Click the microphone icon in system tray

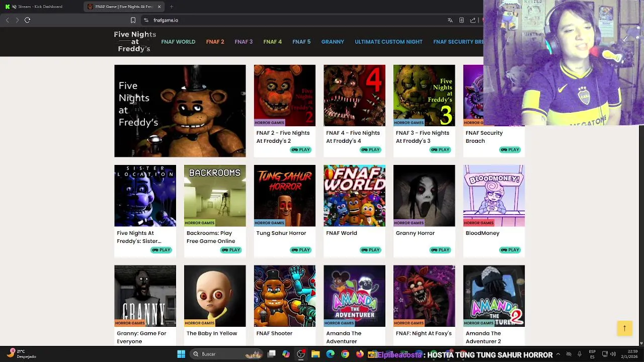click(580, 354)
